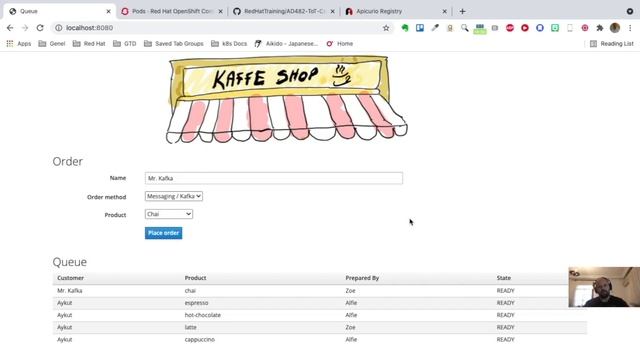The width and height of the screenshot is (640, 360).
Task: Focus the Name field containing Mr. Kafka
Action: [x=273, y=178]
